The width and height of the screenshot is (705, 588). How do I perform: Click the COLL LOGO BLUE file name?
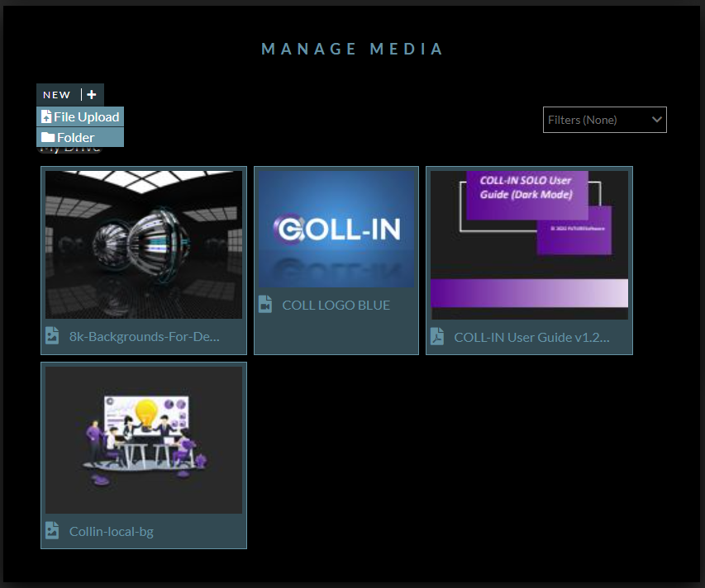[x=336, y=305]
